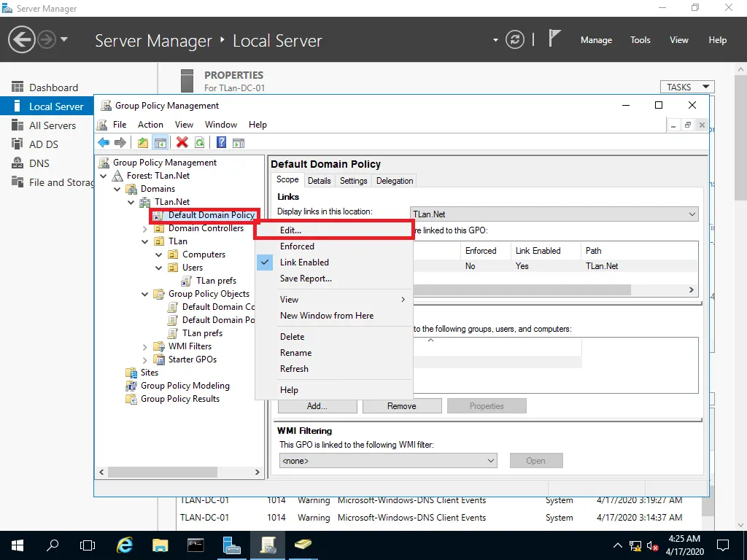Click the taskbar search magnifier icon

click(x=53, y=545)
